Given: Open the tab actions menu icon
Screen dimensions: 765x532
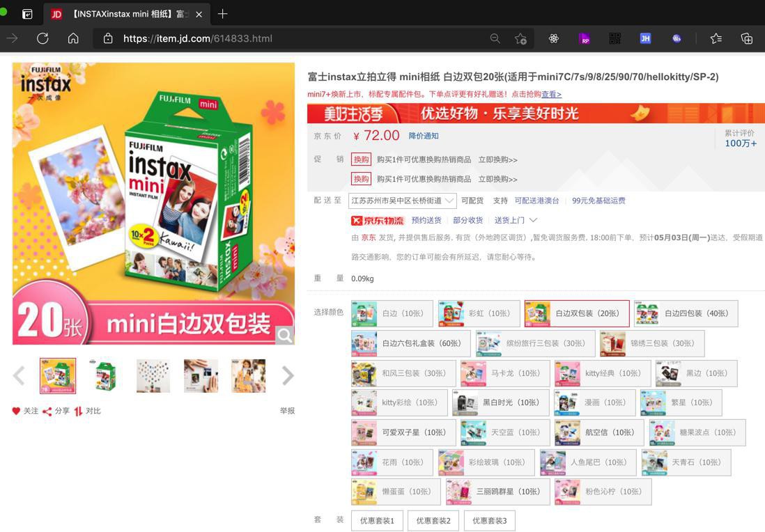Looking at the screenshot, I should (x=28, y=14).
